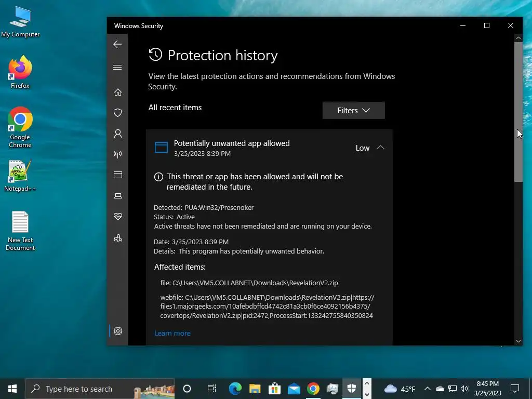Click the Details: potentially unwanted behavior line
Image resolution: width=532 pixels, height=399 pixels.
click(239, 251)
